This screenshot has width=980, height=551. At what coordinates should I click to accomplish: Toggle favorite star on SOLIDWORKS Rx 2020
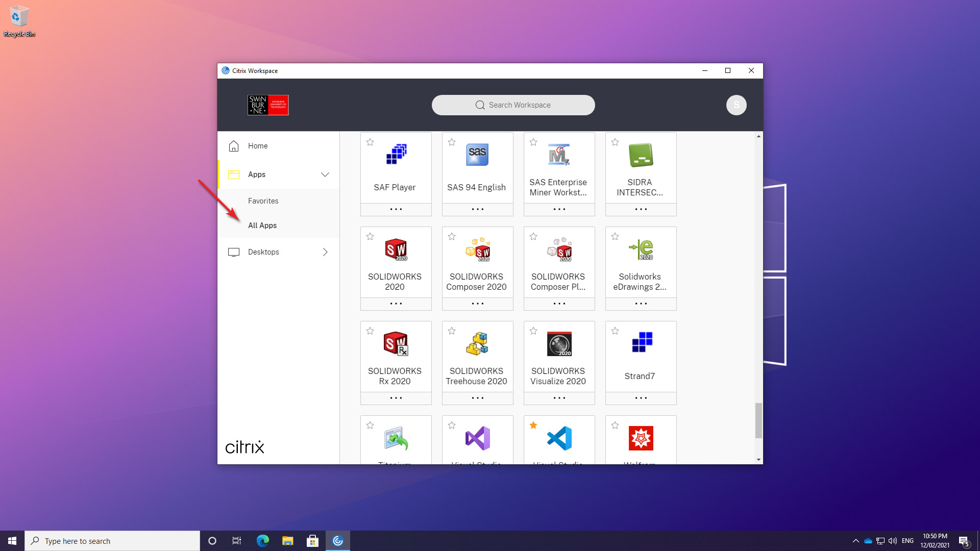tap(370, 331)
